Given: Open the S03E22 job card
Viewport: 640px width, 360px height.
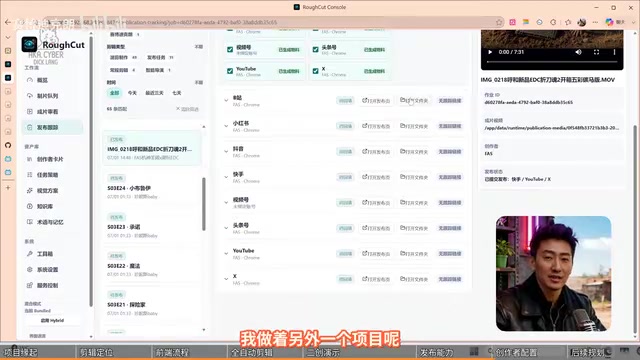Looking at the screenshot, I should 151,266.
